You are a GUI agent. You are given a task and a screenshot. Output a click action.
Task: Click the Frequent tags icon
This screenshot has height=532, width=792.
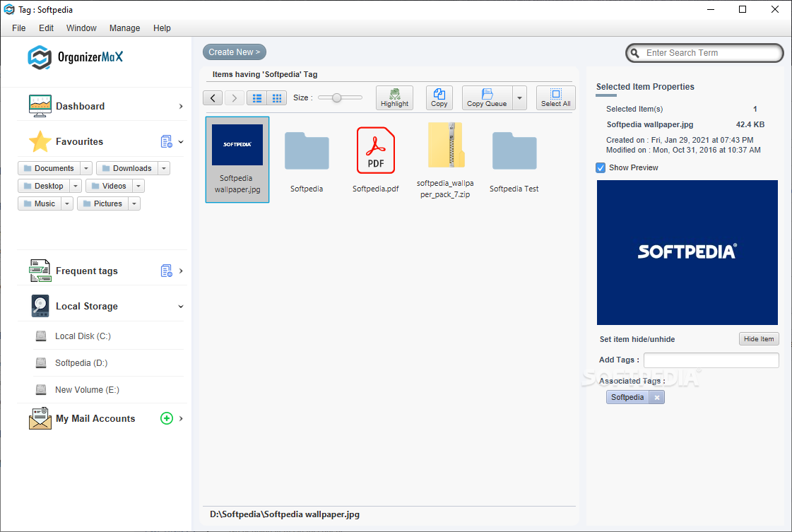click(40, 271)
